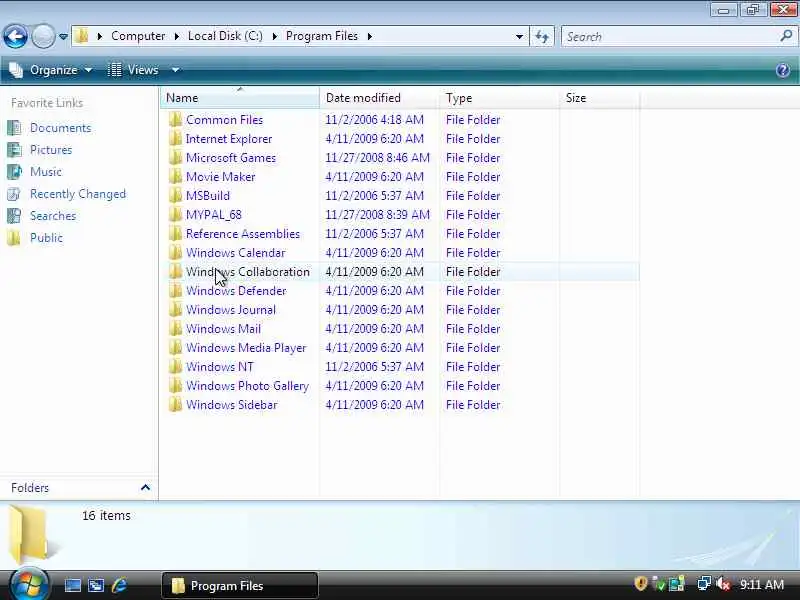Select the Windows Journal folder icon
Viewport: 800px width, 600px height.
176,310
